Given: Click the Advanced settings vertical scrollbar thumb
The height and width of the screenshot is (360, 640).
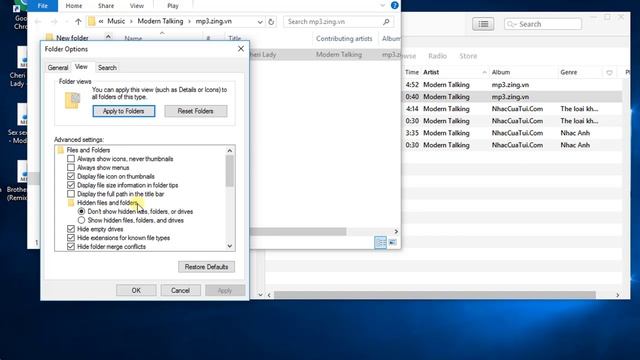Looking at the screenshot, I should pos(230,171).
